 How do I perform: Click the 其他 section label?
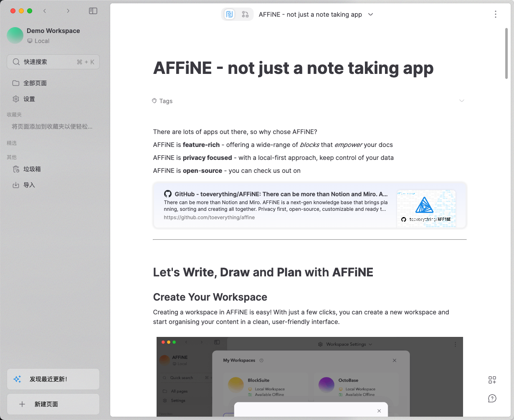12,157
